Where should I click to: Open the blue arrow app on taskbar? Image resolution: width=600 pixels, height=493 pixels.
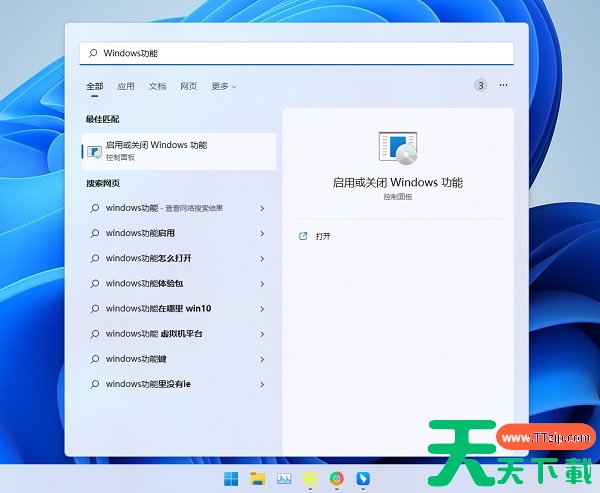point(363,478)
